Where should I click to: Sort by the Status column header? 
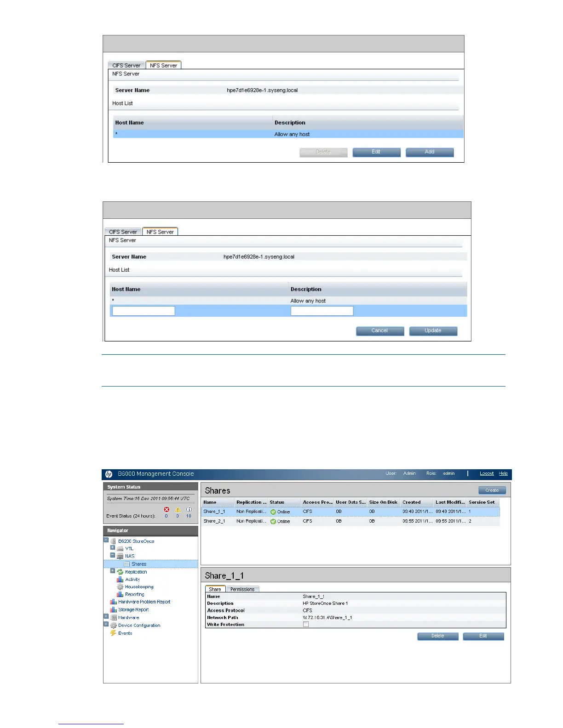tap(284, 502)
